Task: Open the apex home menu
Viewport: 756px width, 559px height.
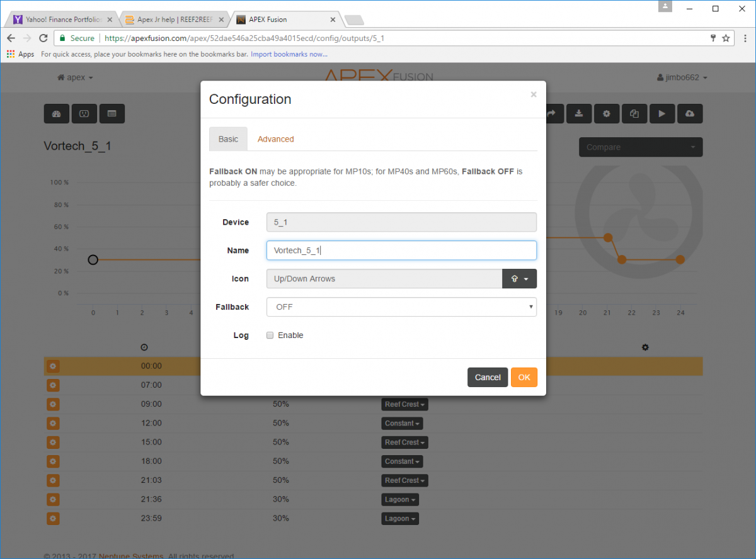Action: pyautogui.click(x=75, y=77)
